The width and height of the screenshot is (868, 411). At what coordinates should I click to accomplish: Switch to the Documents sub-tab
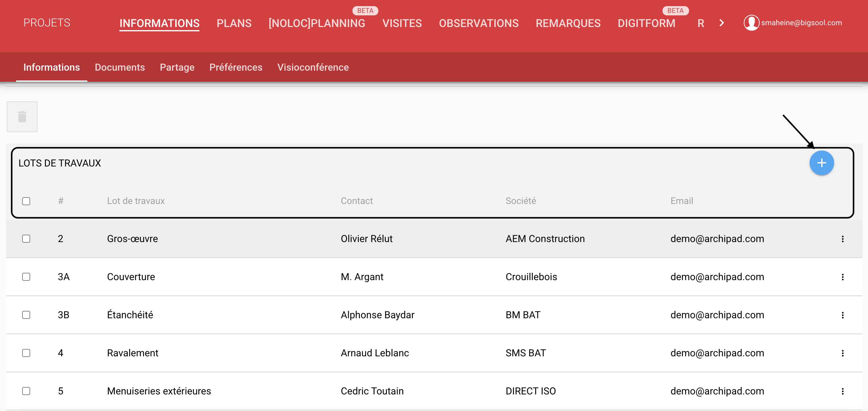coord(120,67)
